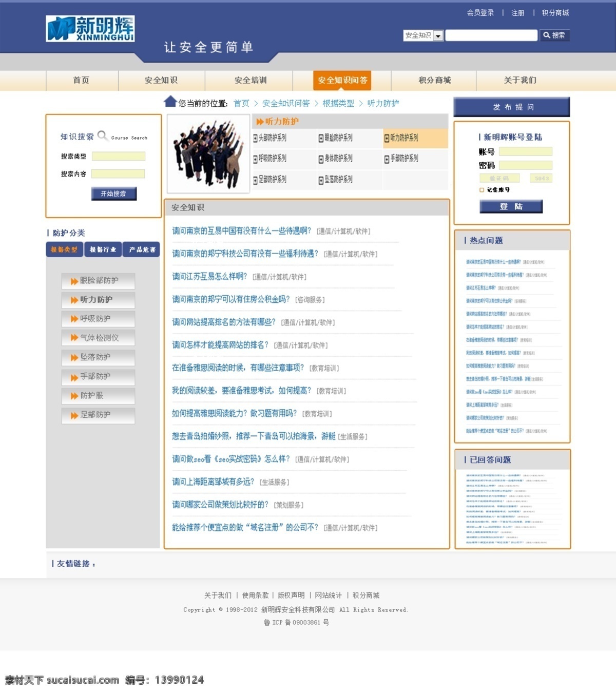
Task: Click the Xinminghui logo
Action: [90, 28]
